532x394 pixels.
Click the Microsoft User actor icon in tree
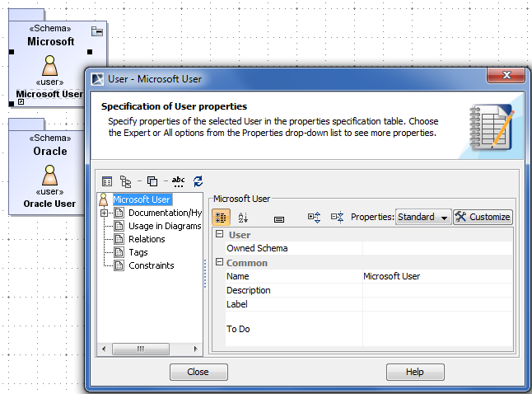click(x=104, y=200)
